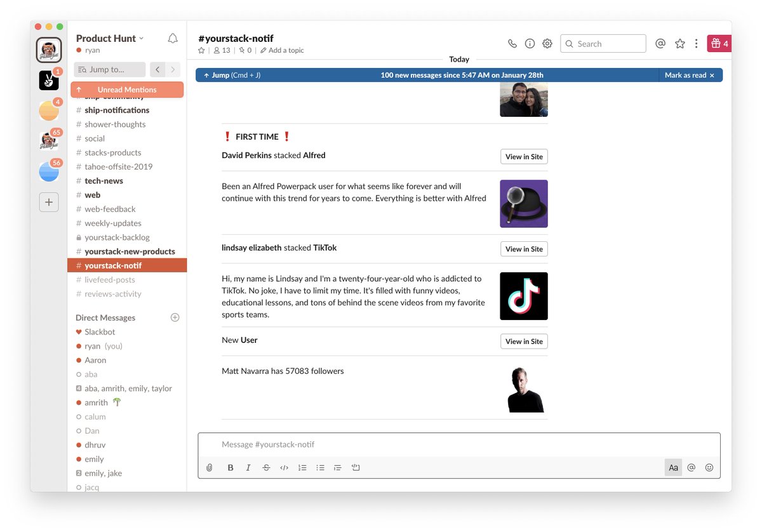The image size is (762, 532).
Task: Open channel settings gear
Action: tap(547, 44)
